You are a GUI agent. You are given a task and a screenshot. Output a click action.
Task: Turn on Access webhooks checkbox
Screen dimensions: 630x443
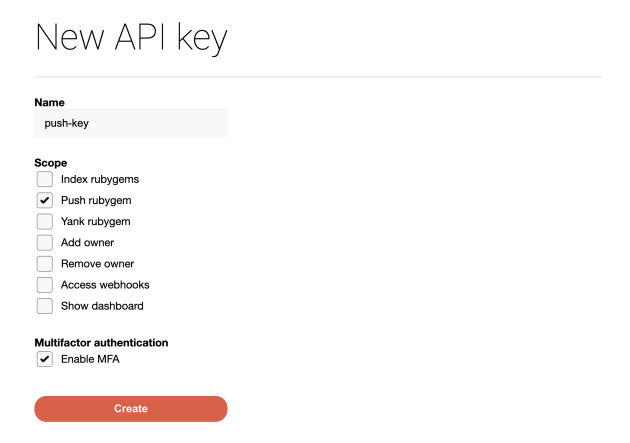(44, 284)
